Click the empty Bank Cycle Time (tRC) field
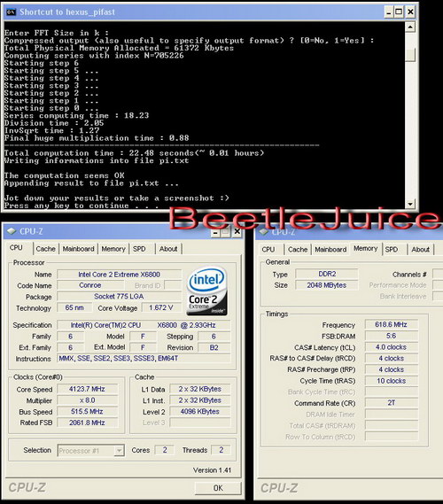 click(x=392, y=392)
